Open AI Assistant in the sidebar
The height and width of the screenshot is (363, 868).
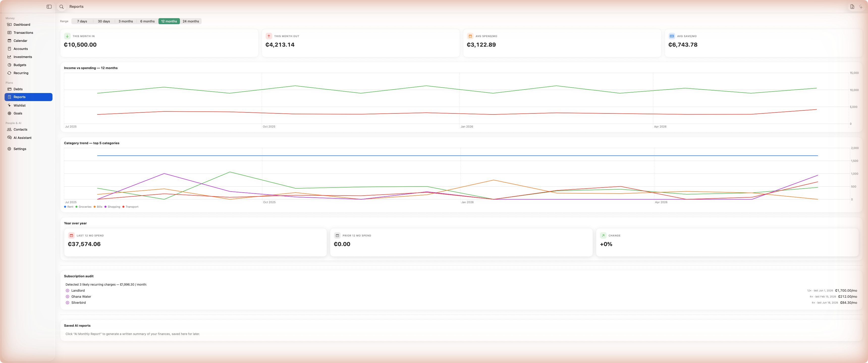pyautogui.click(x=29, y=138)
